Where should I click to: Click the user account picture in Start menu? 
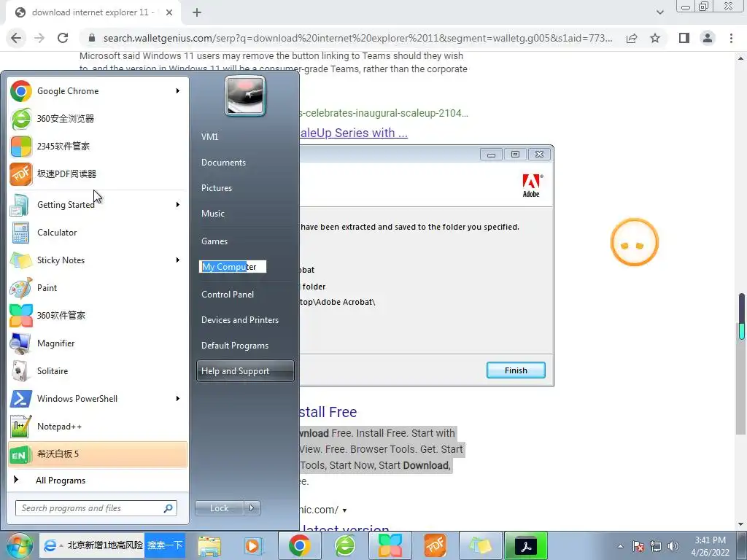pyautogui.click(x=245, y=96)
